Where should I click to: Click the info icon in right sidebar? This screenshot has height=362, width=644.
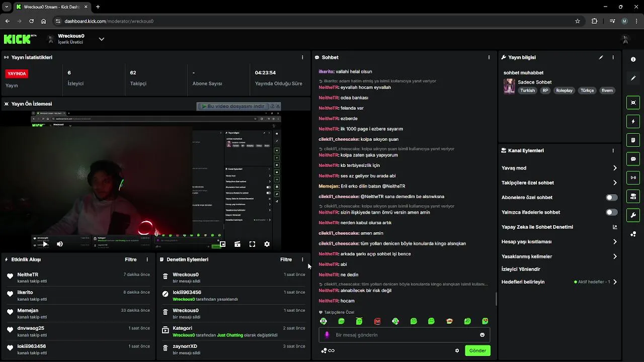pos(633,59)
